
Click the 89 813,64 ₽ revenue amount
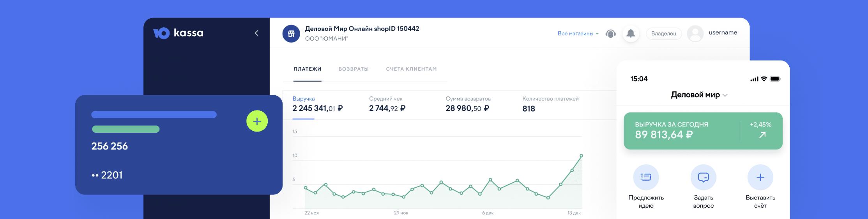(664, 135)
